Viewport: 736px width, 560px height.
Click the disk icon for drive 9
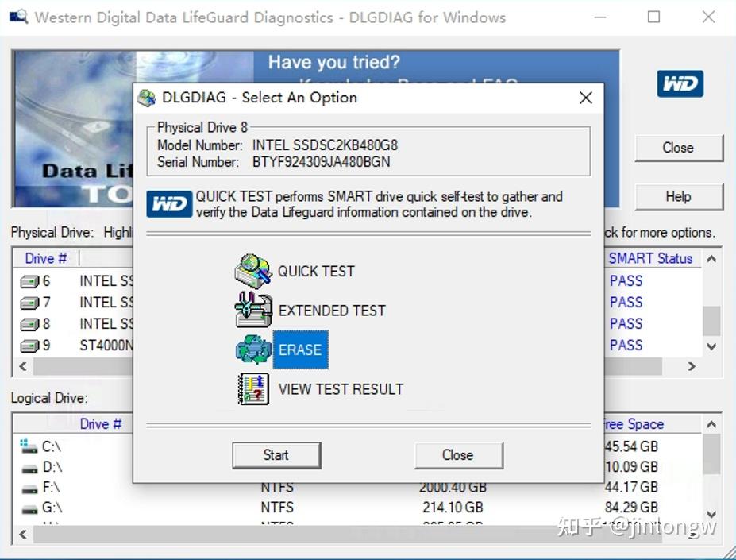coord(29,346)
